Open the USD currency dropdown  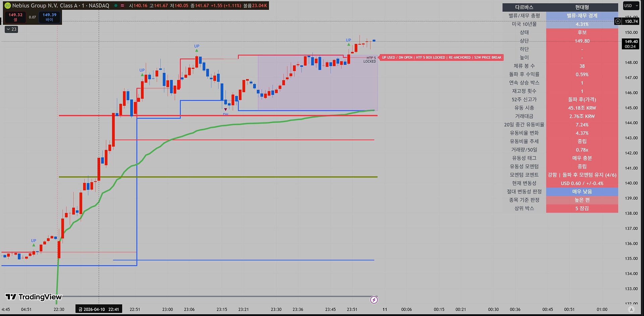631,6
